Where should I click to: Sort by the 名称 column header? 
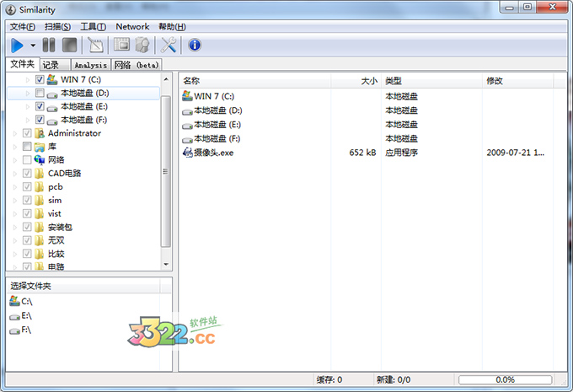pos(254,81)
